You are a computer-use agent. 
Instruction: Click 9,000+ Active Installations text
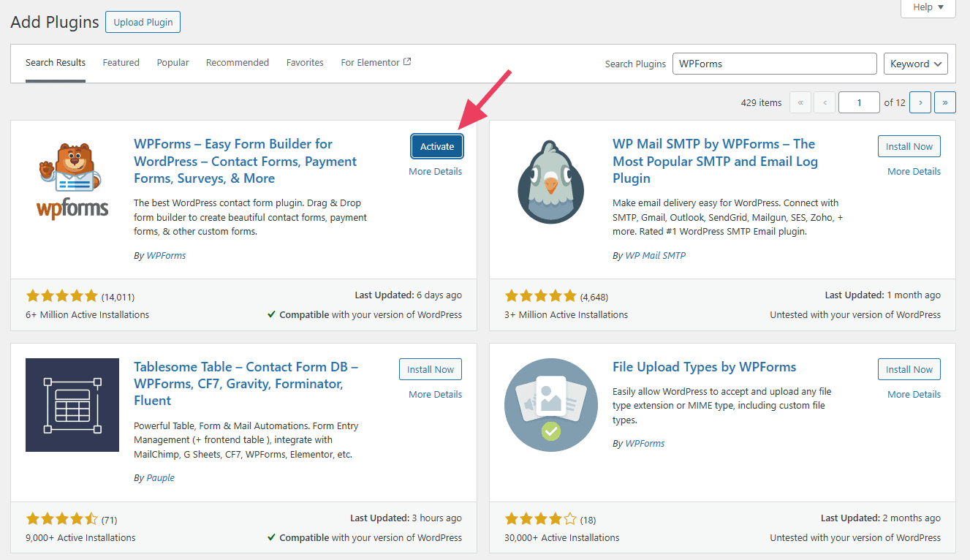pyautogui.click(x=80, y=537)
